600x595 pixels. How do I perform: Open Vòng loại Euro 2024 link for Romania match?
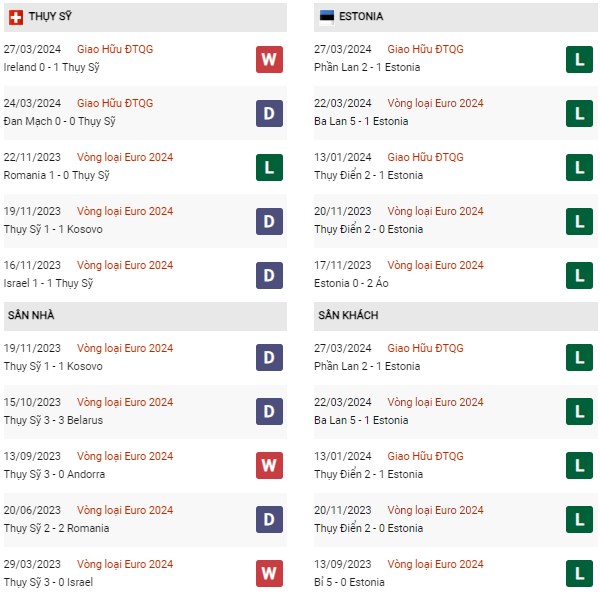pos(125,157)
